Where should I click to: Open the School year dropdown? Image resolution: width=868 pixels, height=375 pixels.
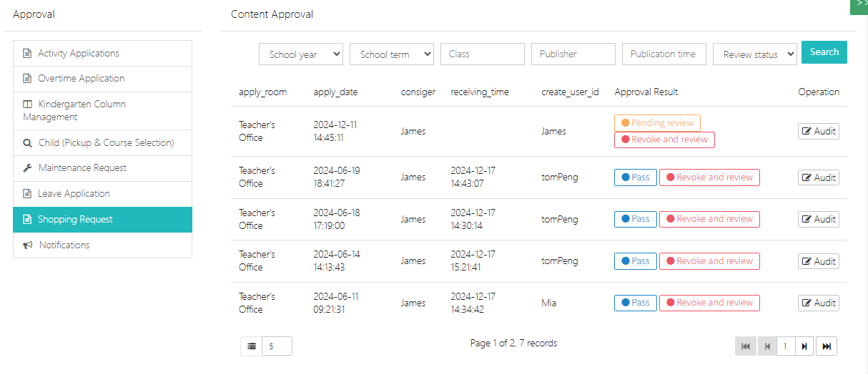click(x=301, y=54)
